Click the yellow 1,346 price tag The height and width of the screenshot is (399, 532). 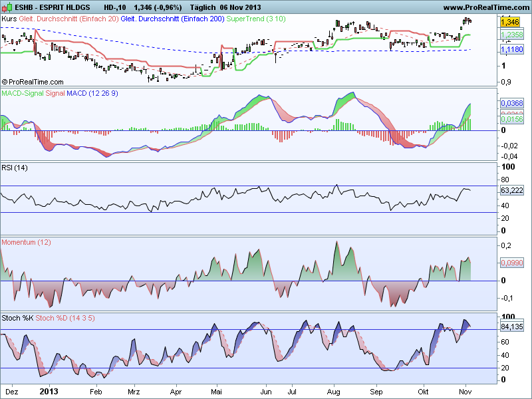[510, 22]
